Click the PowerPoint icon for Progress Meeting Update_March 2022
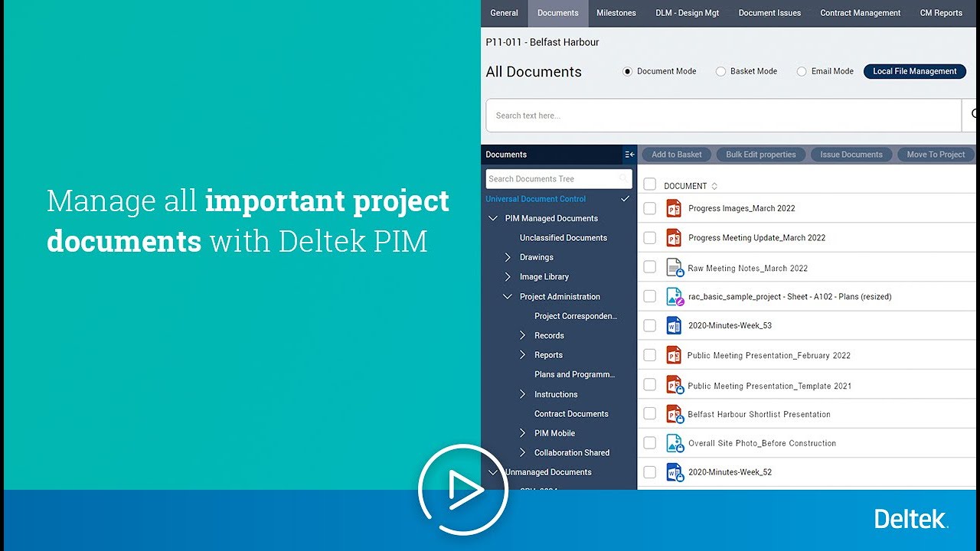Viewport: 980px width, 551px height. click(x=674, y=237)
